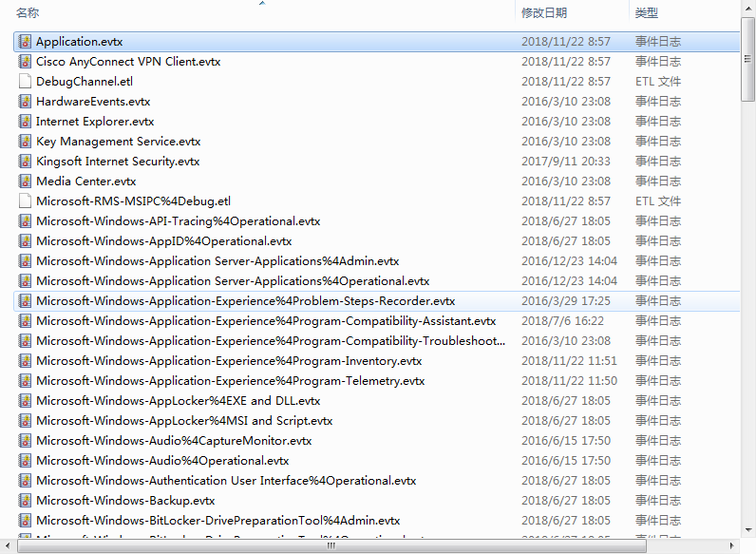Screen dimensions: 756x554
Task: Select Microsoft-Windows-AppLocker%4EXE and DLL.evtx
Action: (178, 401)
